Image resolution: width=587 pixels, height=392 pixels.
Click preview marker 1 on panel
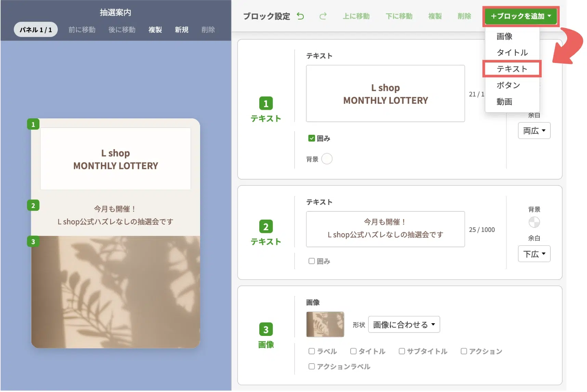33,124
